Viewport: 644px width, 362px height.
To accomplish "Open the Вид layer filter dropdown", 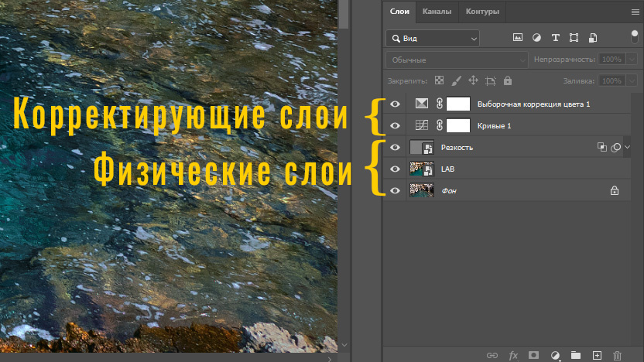I will pos(433,38).
